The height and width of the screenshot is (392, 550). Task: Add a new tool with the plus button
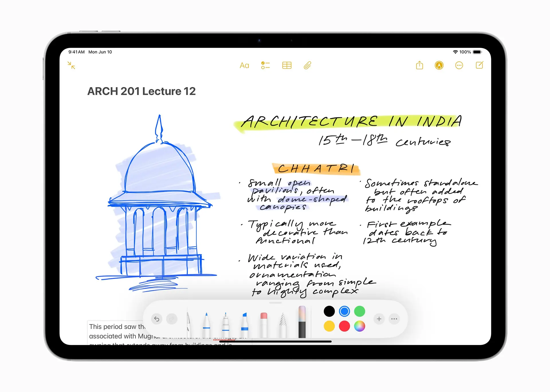click(379, 319)
